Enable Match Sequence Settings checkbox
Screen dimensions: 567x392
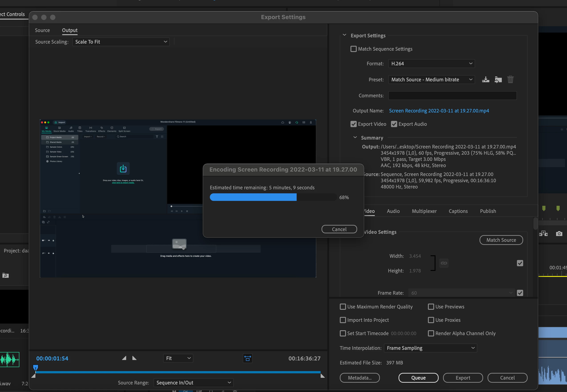[x=353, y=49]
